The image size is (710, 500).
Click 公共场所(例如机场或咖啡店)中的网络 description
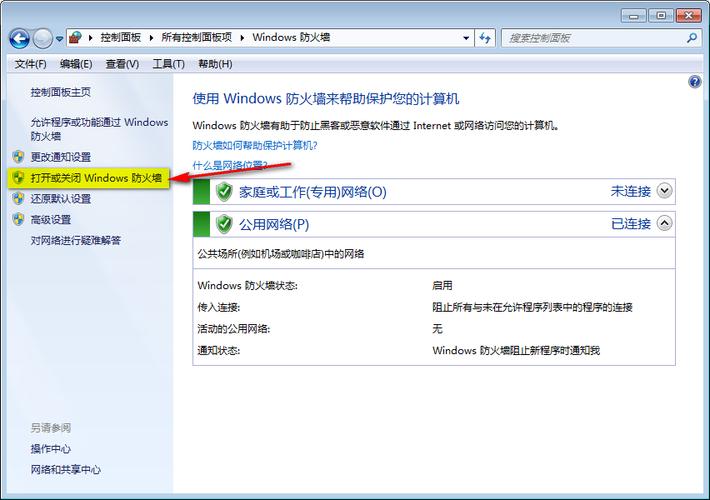tap(281, 254)
